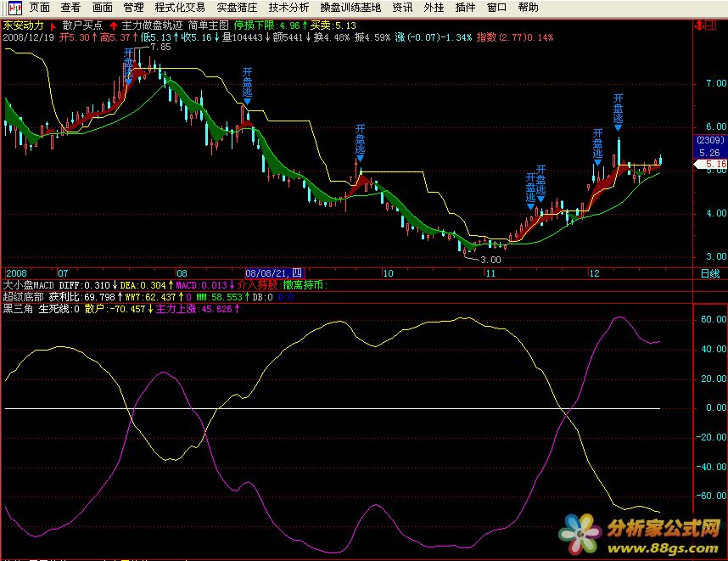
Task: Open the 程式化交易 menu
Action: tap(180, 8)
